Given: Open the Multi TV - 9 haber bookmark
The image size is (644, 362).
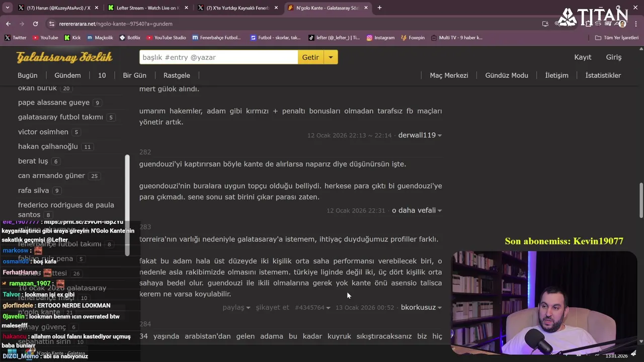Looking at the screenshot, I should click(x=456, y=38).
